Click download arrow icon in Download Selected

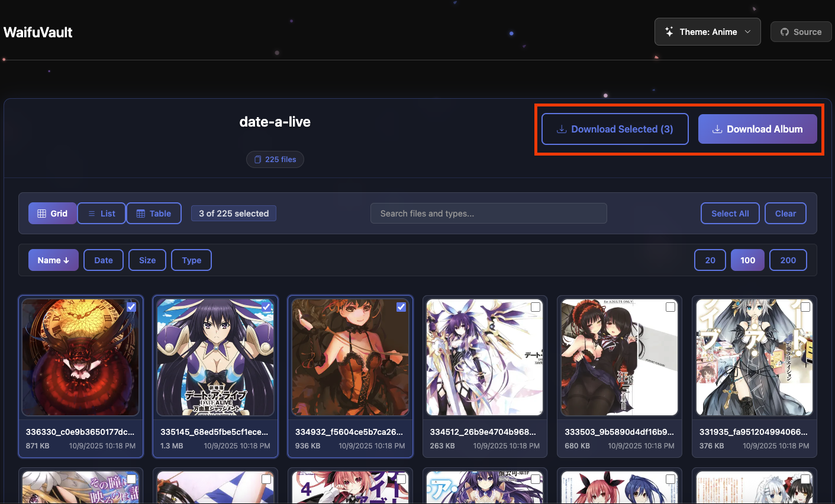click(x=562, y=129)
